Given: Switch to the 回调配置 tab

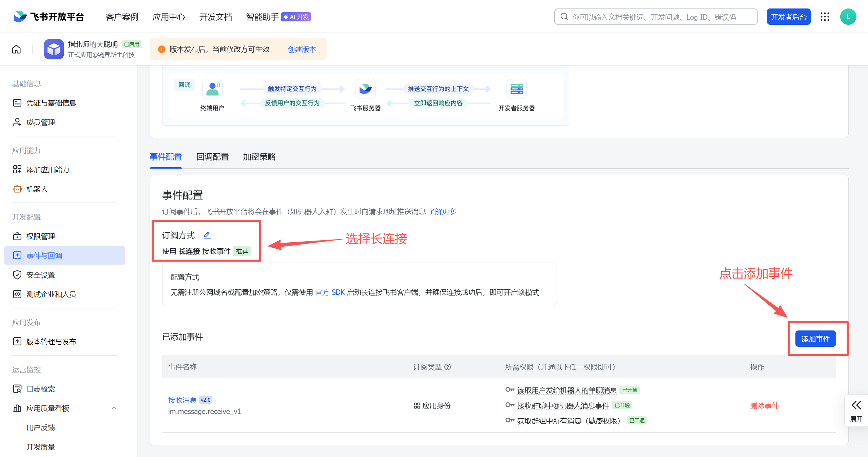Looking at the screenshot, I should click(213, 157).
